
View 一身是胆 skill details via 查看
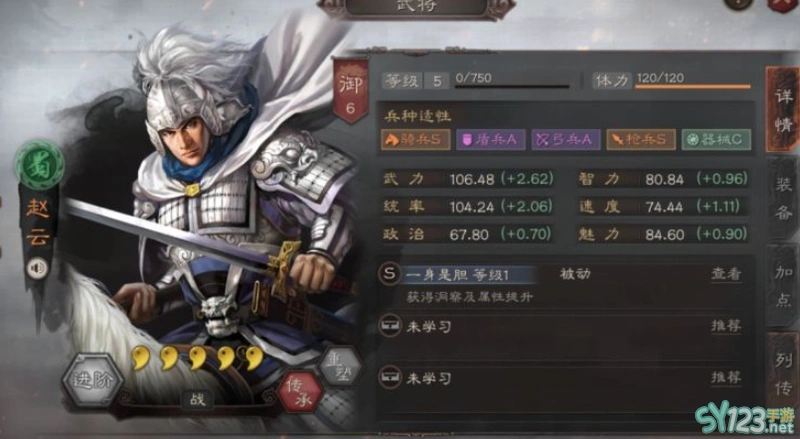coord(726,274)
